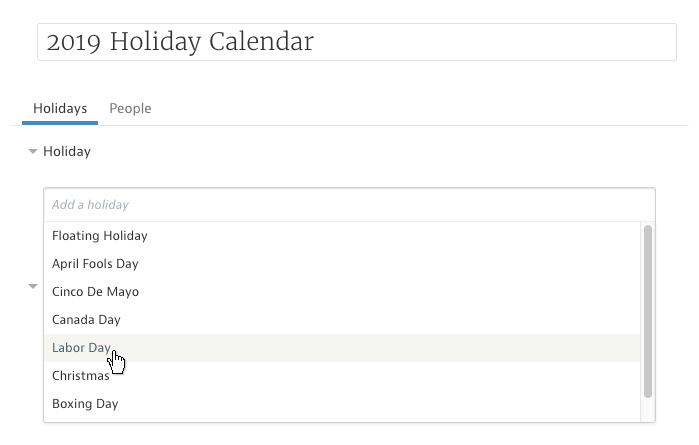Choose Floating Holiday from the list
This screenshot has height=445, width=699.
100,236
